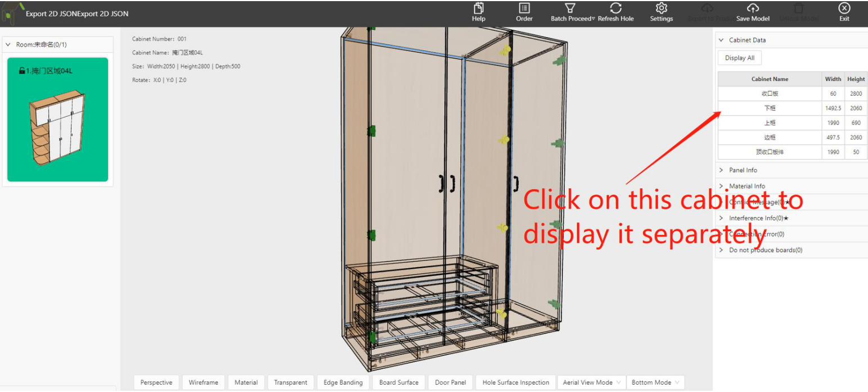Open the Help icon in top toolbar

coord(479,8)
